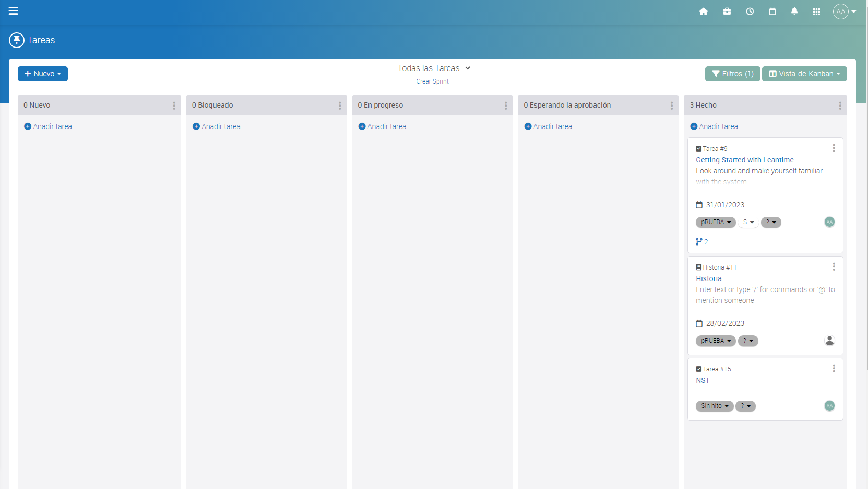The width and height of the screenshot is (868, 489).
Task: Toggle the checkbox on Tarea #9 card
Action: 698,148
